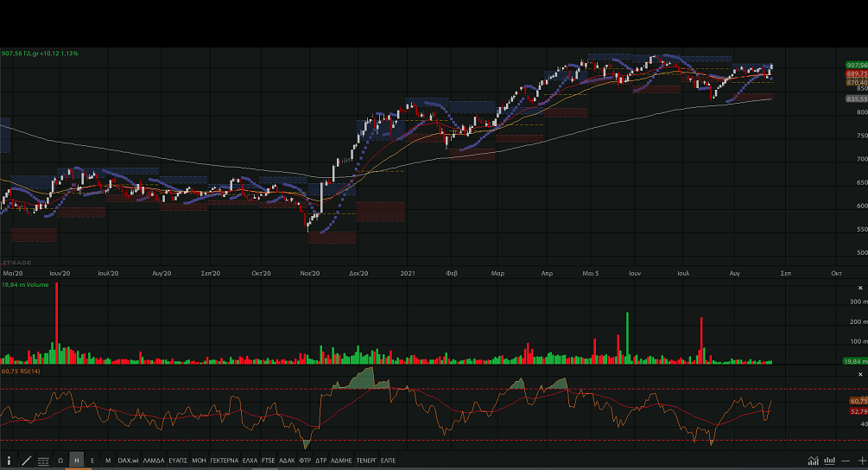Click the tallest red volume bar
The width and height of the screenshot is (868, 470).
tap(57, 320)
